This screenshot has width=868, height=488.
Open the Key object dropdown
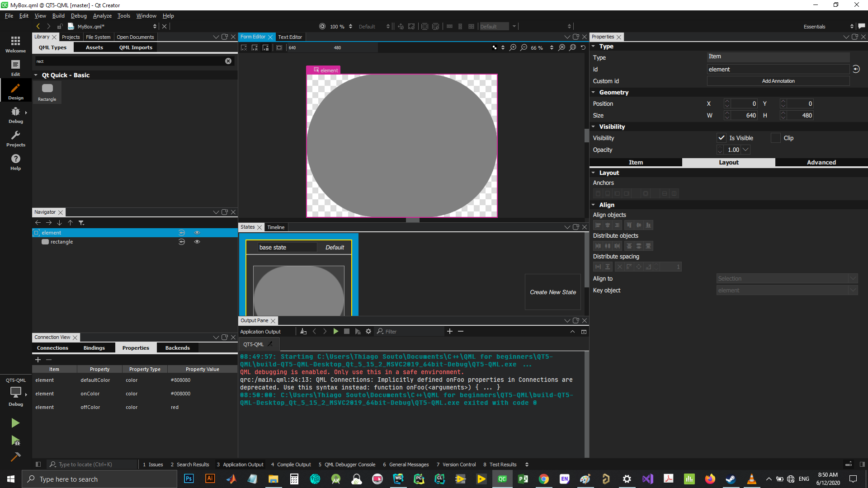[x=787, y=290]
